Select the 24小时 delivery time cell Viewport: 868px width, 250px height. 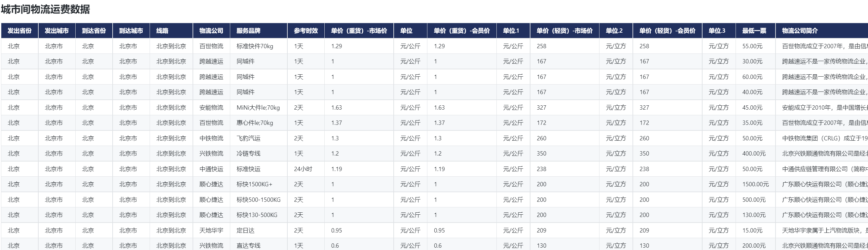303,169
